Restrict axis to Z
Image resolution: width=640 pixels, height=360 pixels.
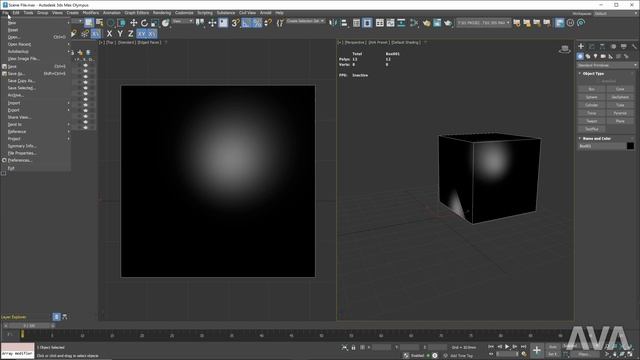pyautogui.click(x=131, y=34)
